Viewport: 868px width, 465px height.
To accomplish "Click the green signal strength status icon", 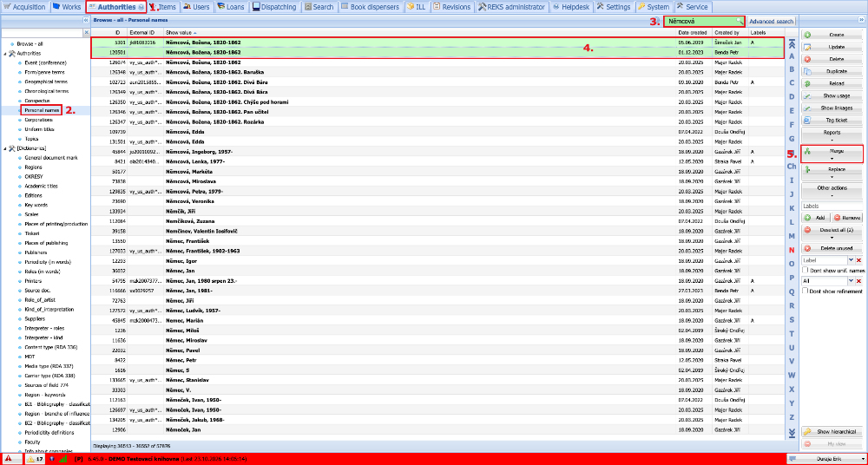I will click(63, 459).
